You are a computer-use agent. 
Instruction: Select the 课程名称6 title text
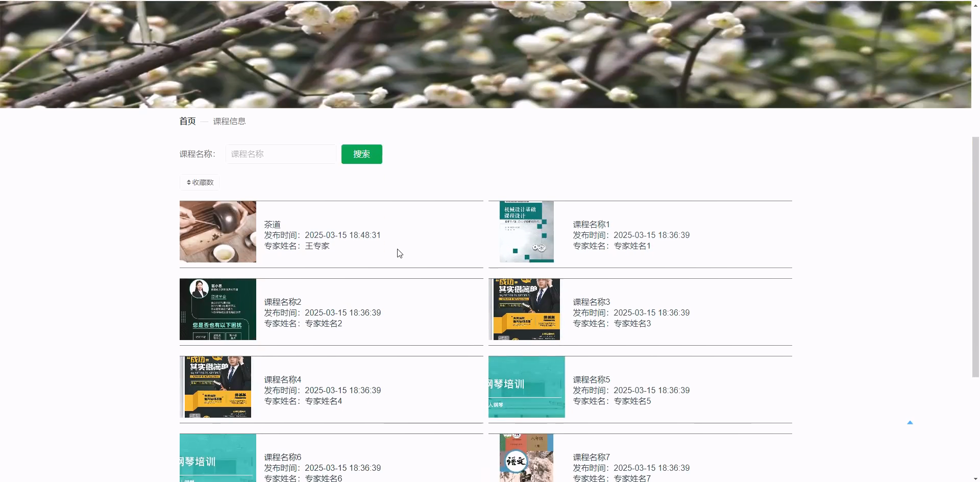282,457
